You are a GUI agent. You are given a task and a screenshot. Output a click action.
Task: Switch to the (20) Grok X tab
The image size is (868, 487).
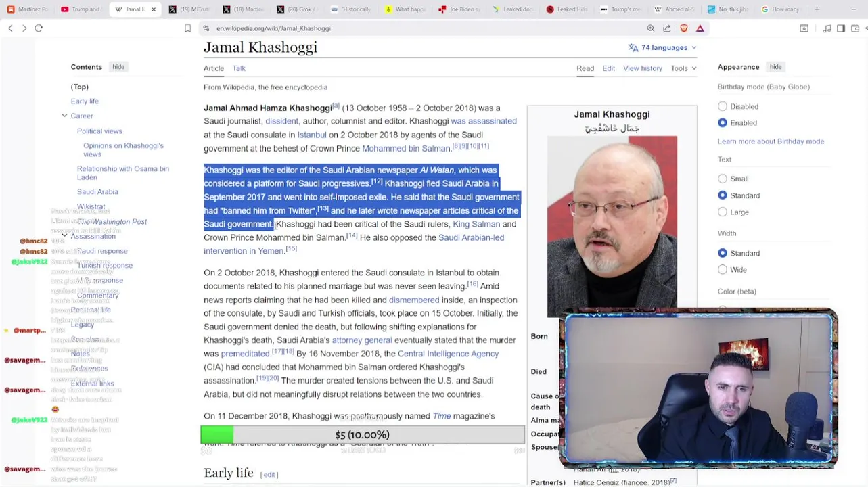pos(298,9)
